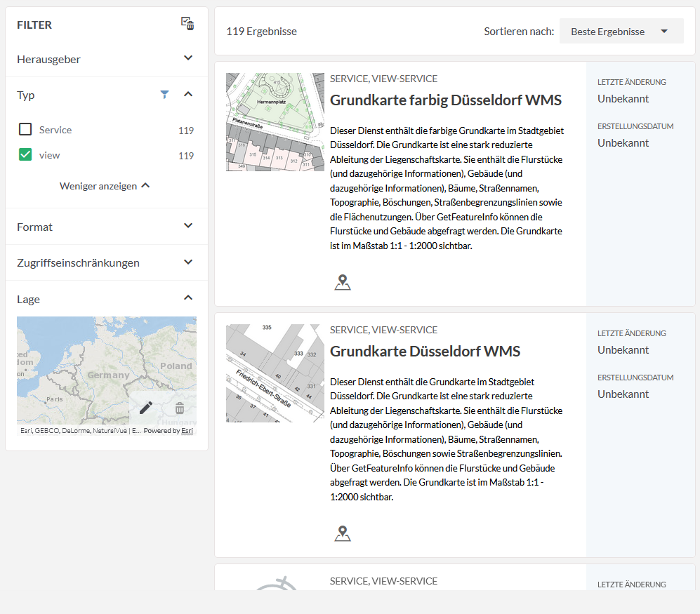Click the Weniger anzeigen link
Screen dimensions: 700x614
[105, 186]
